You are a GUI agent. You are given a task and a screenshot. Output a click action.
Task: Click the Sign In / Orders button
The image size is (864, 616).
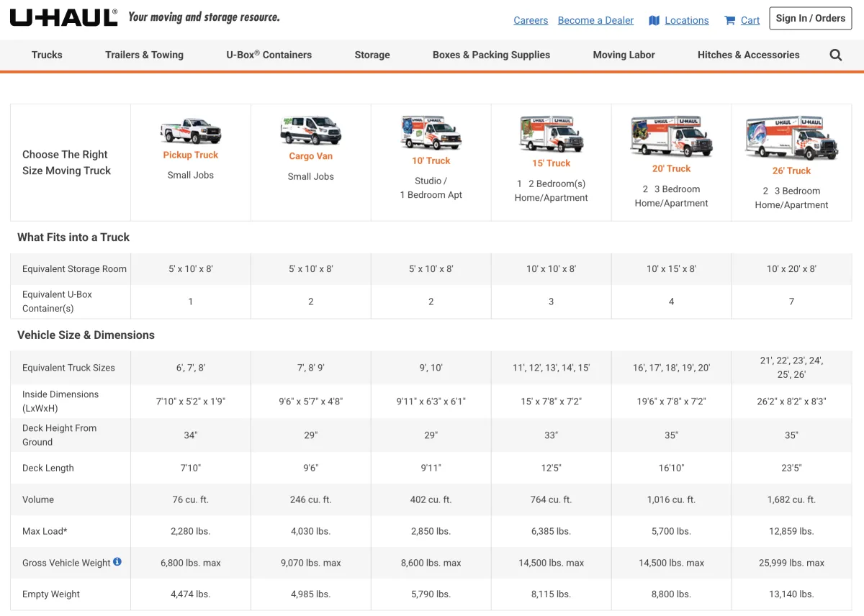811,19
